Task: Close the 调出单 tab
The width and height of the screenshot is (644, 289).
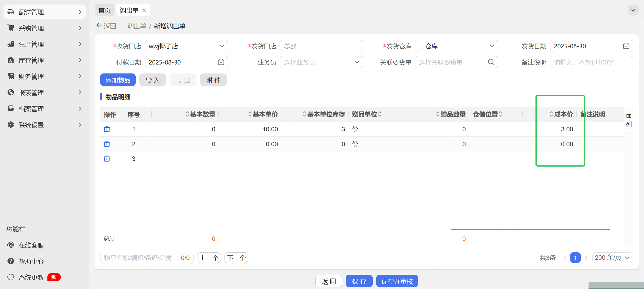Action: click(144, 10)
